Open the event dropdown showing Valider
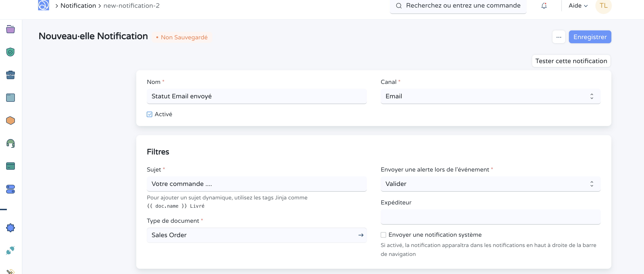The height and width of the screenshot is (274, 644). click(490, 184)
